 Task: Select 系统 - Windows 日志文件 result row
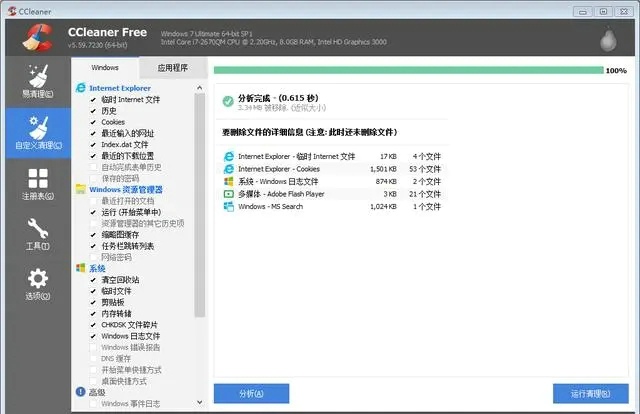[332, 181]
